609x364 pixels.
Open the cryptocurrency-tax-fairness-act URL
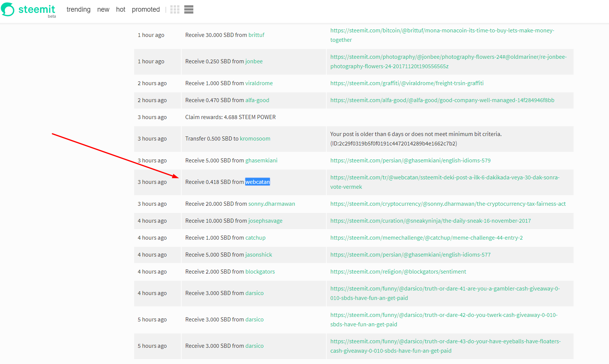(x=448, y=204)
